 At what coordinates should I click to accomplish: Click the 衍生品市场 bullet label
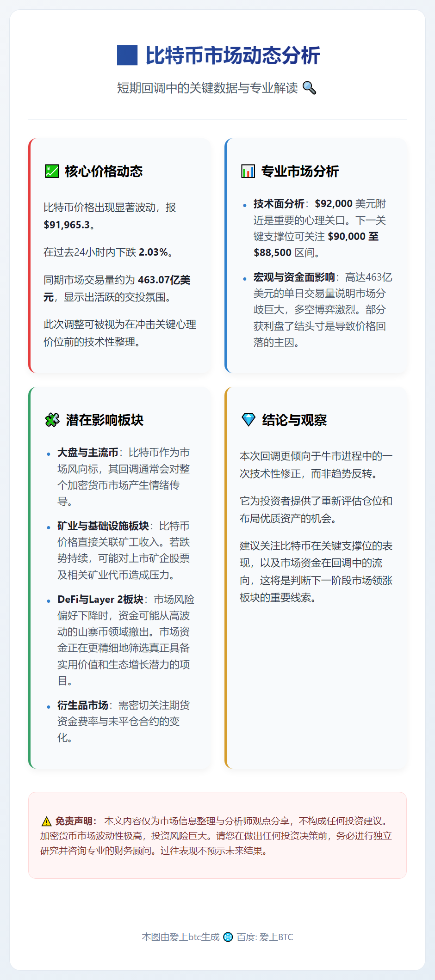[x=83, y=705]
